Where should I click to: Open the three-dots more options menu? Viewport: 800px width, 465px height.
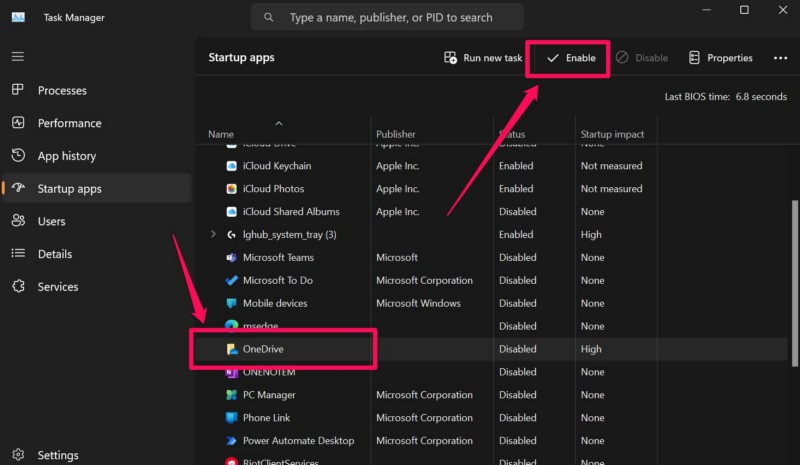click(x=780, y=58)
